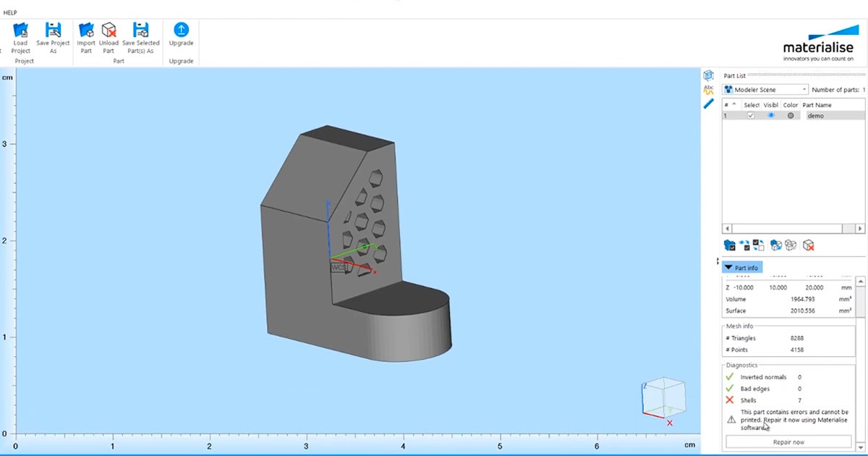This screenshot has height=456, width=868.
Task: Open the Abc text annotation sidebar icon
Action: tap(709, 90)
